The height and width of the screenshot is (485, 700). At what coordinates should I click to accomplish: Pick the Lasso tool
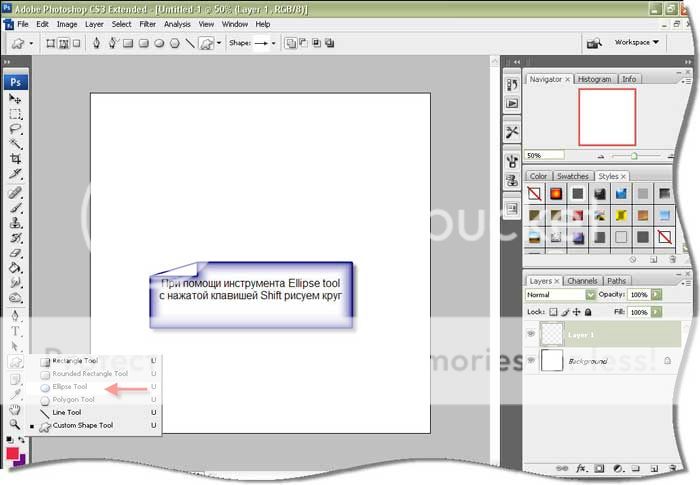click(15, 129)
